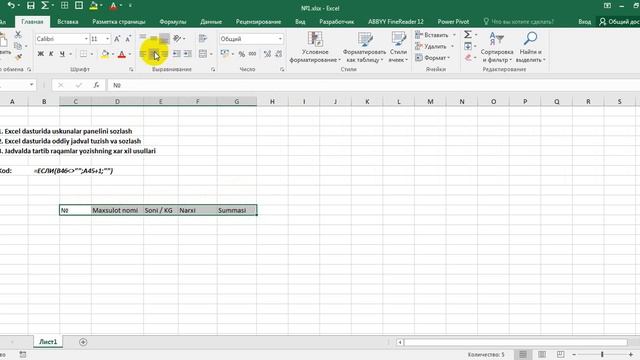Switch to the Формулы tab
The height and width of the screenshot is (360, 640).
point(173,22)
